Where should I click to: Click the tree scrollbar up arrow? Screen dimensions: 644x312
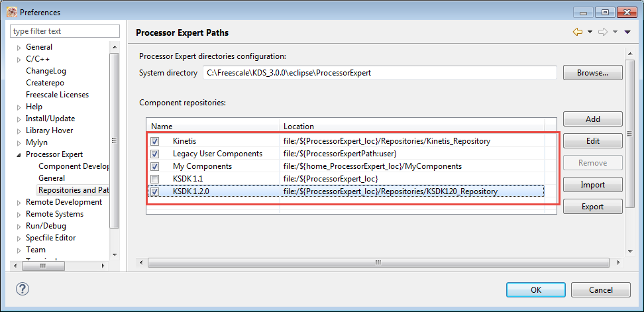pyautogui.click(x=115, y=46)
